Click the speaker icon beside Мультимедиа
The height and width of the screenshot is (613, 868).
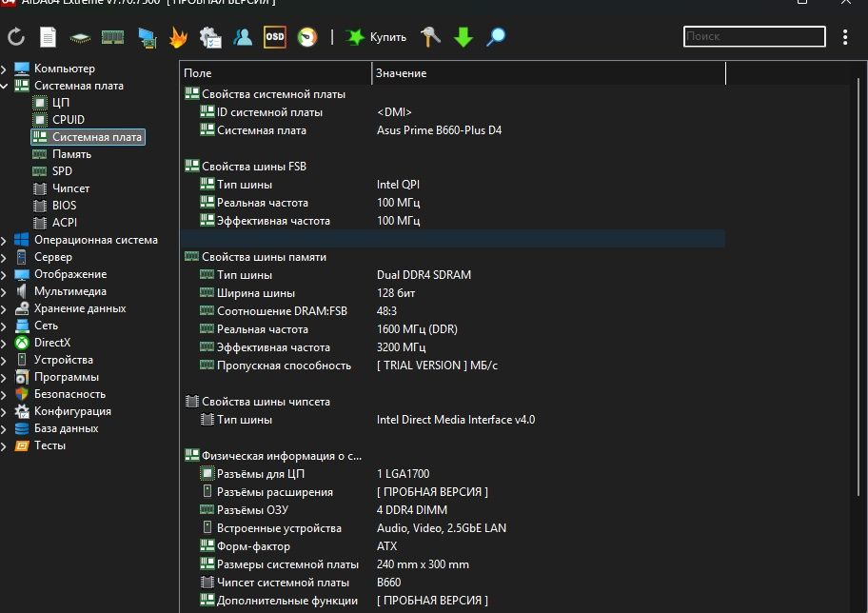pos(22,291)
